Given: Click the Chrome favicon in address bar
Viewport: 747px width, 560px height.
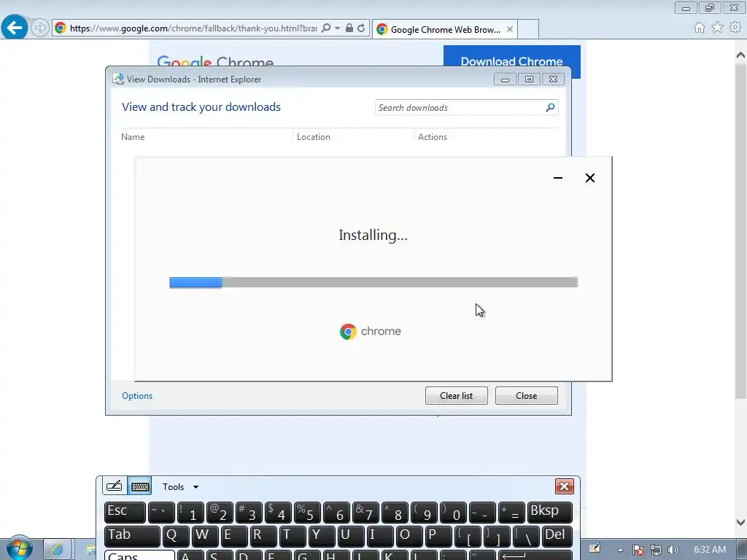Looking at the screenshot, I should [61, 28].
